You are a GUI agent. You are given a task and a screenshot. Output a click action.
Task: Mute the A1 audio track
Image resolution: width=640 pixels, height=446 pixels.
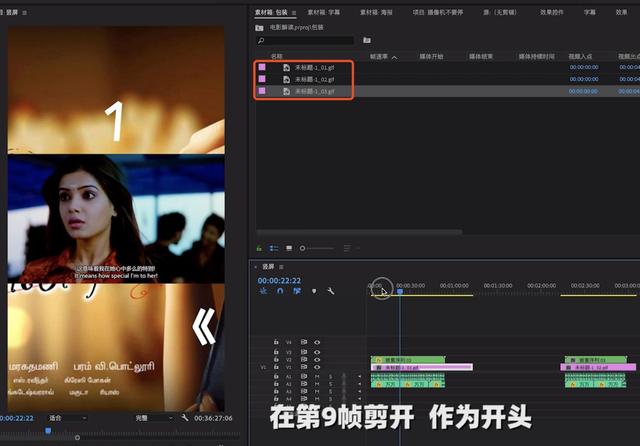pyautogui.click(x=317, y=376)
